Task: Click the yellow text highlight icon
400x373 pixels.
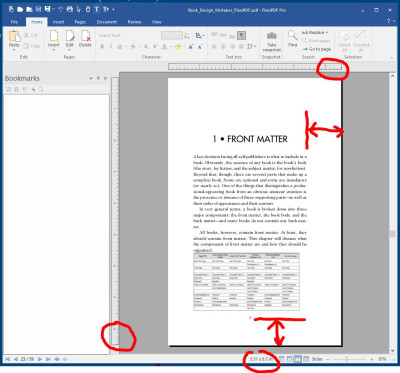Action: pyautogui.click(x=177, y=47)
